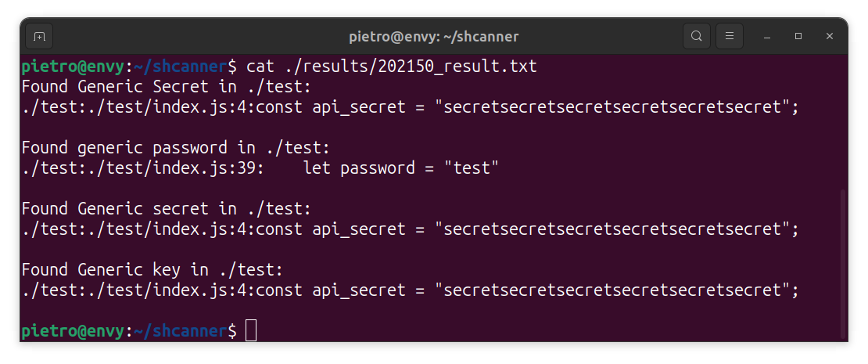
Task: Maximize the terminal window
Action: (798, 36)
